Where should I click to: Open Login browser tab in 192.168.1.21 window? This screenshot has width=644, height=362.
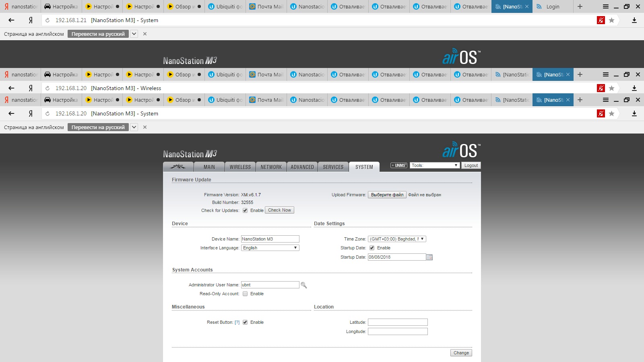click(552, 6)
